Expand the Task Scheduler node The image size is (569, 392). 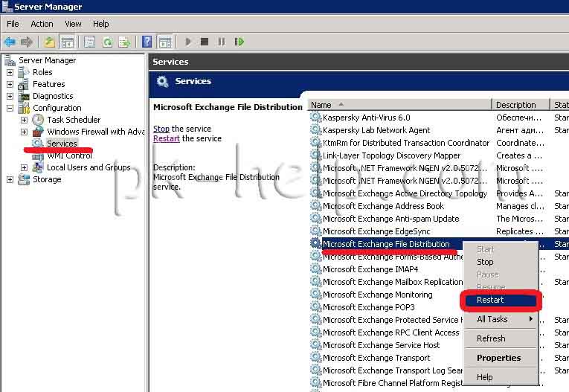tap(24, 120)
